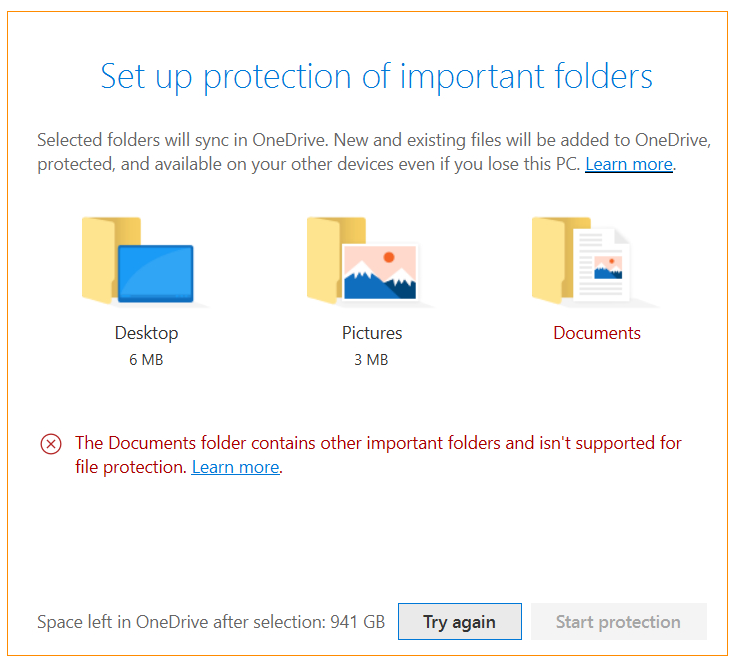This screenshot has width=731, height=658.
Task: Click the mountain photo on Pictures folder
Action: 380,272
